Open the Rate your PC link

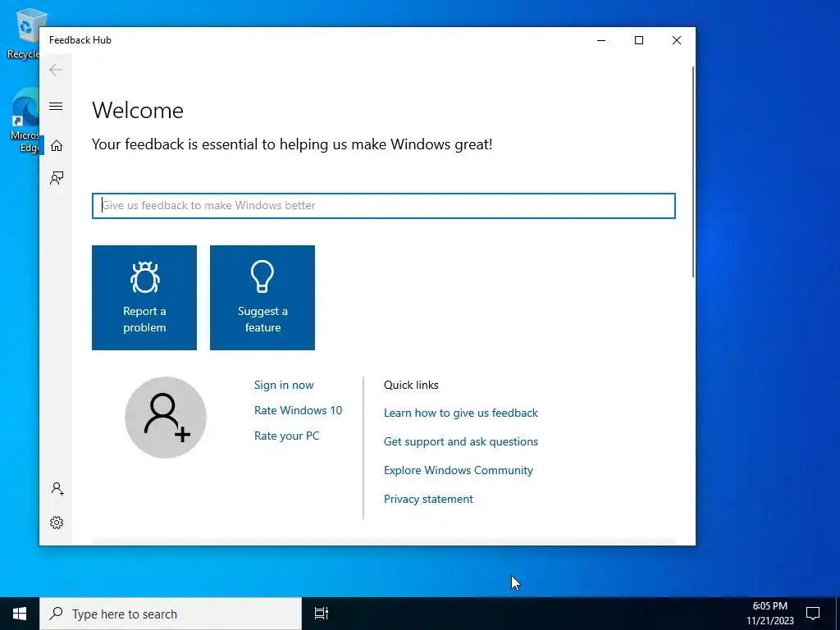pyautogui.click(x=286, y=436)
